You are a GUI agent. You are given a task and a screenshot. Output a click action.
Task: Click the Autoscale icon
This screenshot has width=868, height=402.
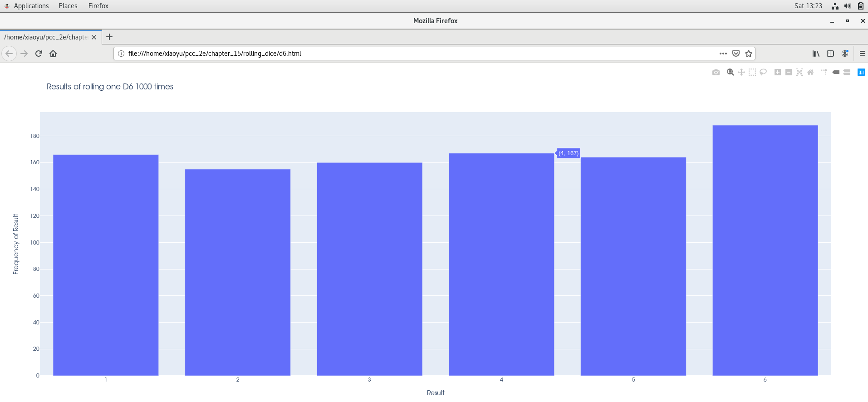click(x=799, y=72)
